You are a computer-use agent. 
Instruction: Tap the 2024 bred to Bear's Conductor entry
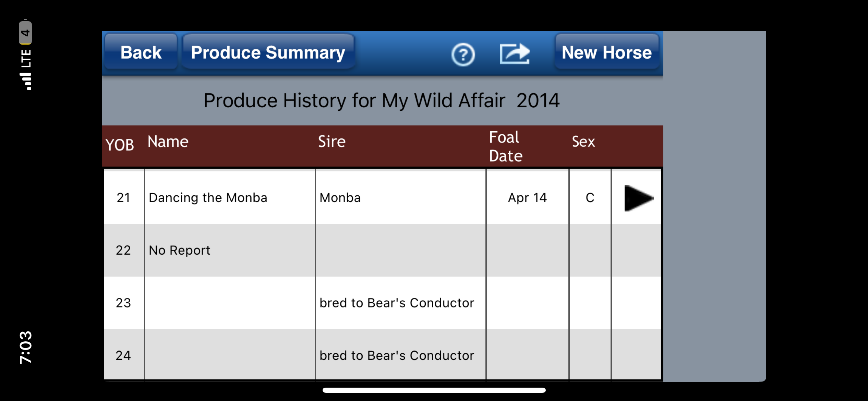(x=397, y=355)
